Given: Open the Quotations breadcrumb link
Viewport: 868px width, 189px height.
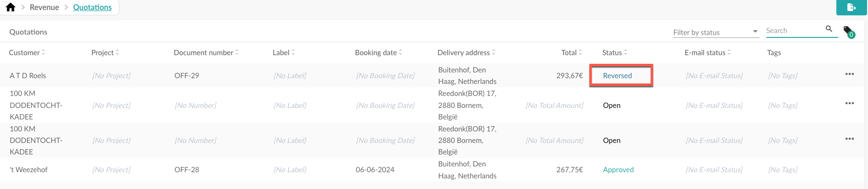Looking at the screenshot, I should (92, 7).
